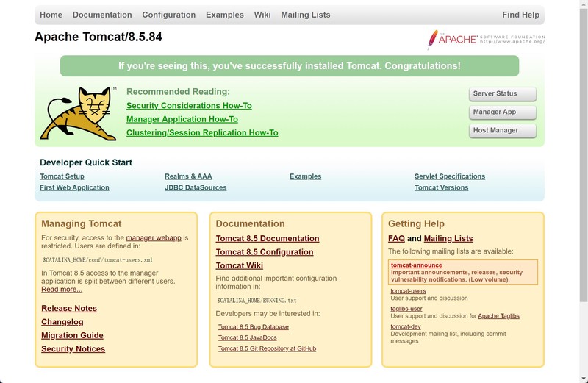Screen dimensions: 588x383
Task: Open the Tomcat Versions link
Action: coord(442,187)
